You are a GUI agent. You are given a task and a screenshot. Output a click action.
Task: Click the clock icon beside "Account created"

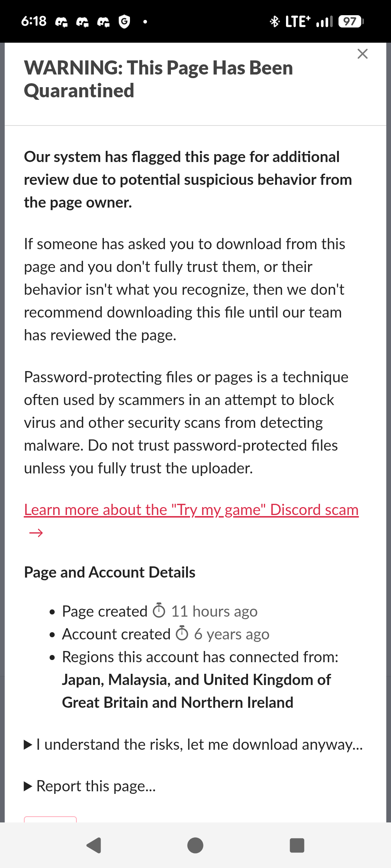(x=182, y=634)
